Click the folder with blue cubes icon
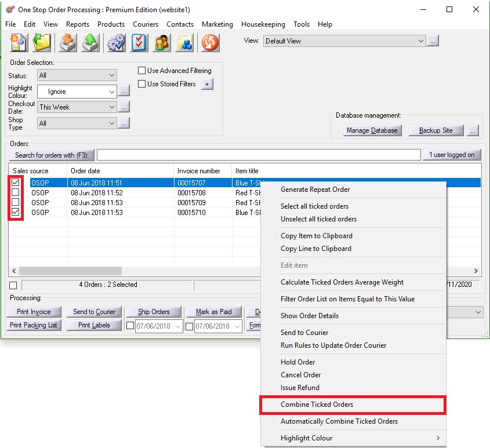The height and width of the screenshot is (448, 490). click(184, 42)
